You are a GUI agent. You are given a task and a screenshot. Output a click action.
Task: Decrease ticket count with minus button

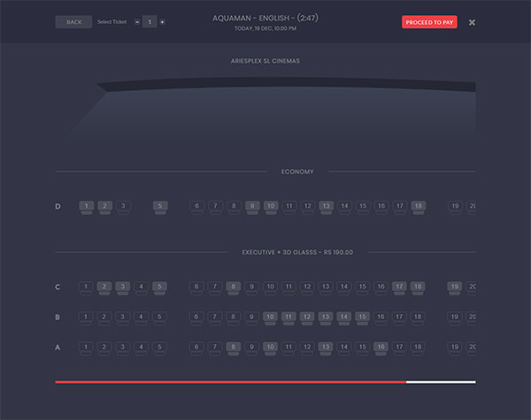pyautogui.click(x=137, y=22)
